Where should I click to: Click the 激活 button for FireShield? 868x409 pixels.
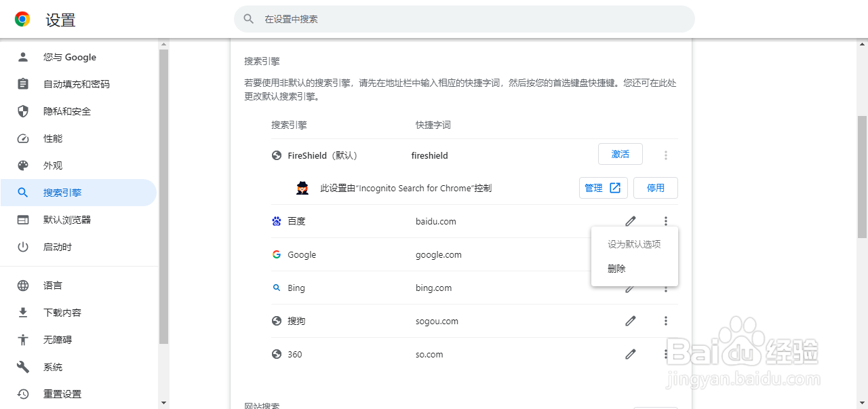(620, 154)
